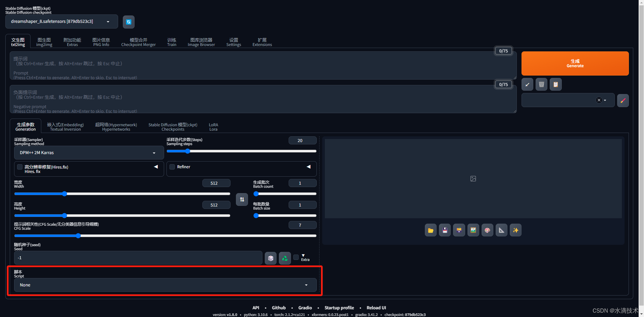
Task: Click the Height slider track
Action: (122, 216)
